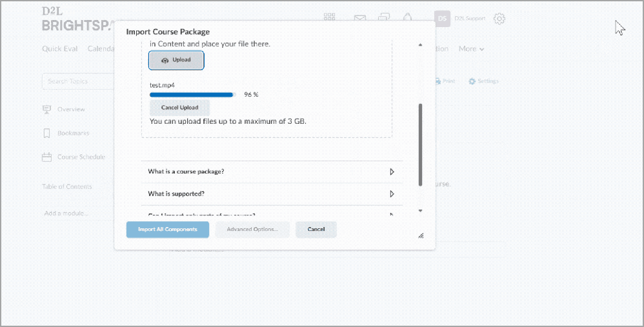Cancel the Import Course Package dialog
Image resolution: width=644 pixels, height=327 pixels.
(316, 230)
